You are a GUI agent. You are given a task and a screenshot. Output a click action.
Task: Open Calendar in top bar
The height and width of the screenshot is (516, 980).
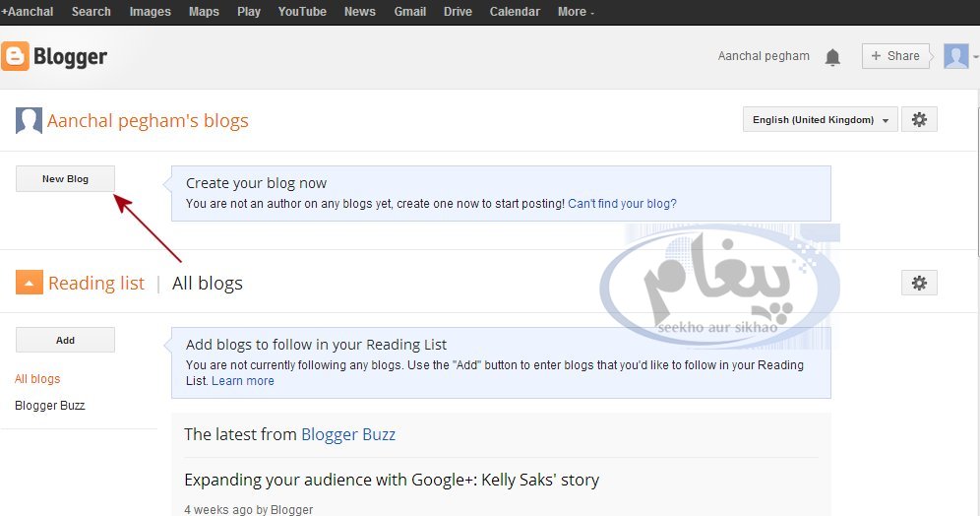coord(515,11)
